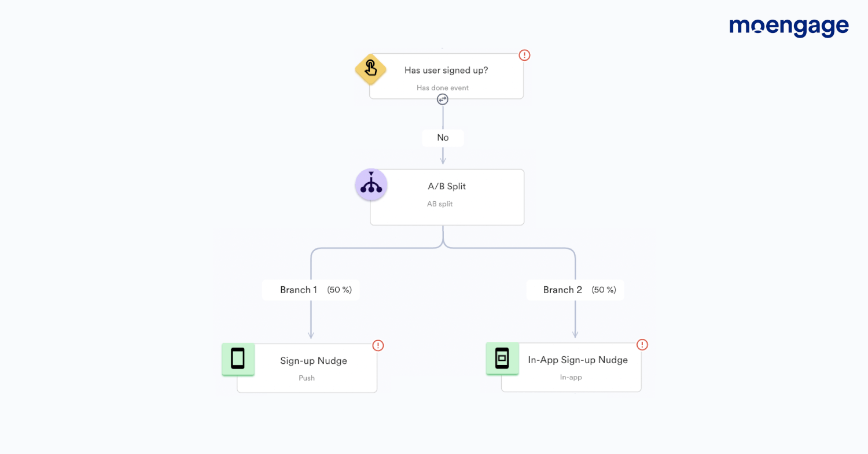Click the No branch label

pos(443,138)
